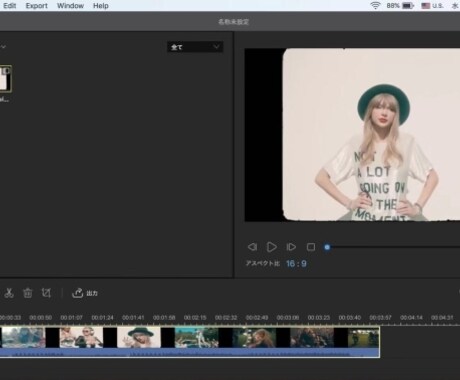Step forward to next frame
This screenshot has height=380, width=460.
(x=291, y=247)
